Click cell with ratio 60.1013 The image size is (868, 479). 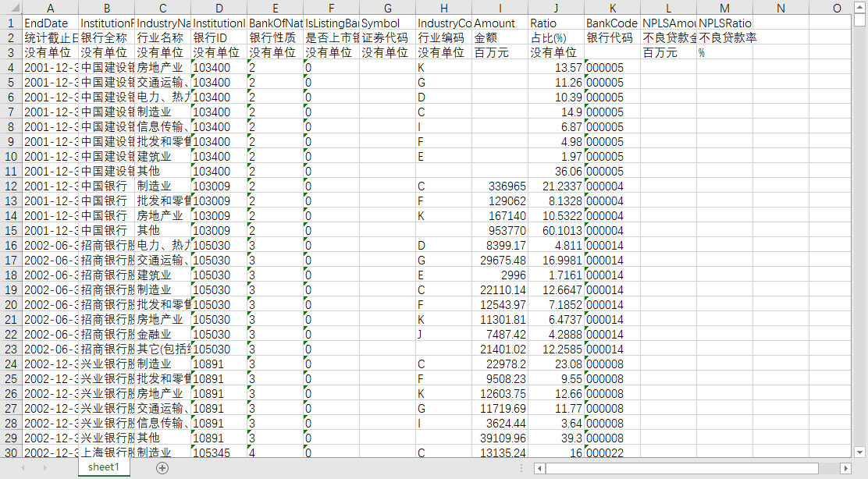[557, 231]
